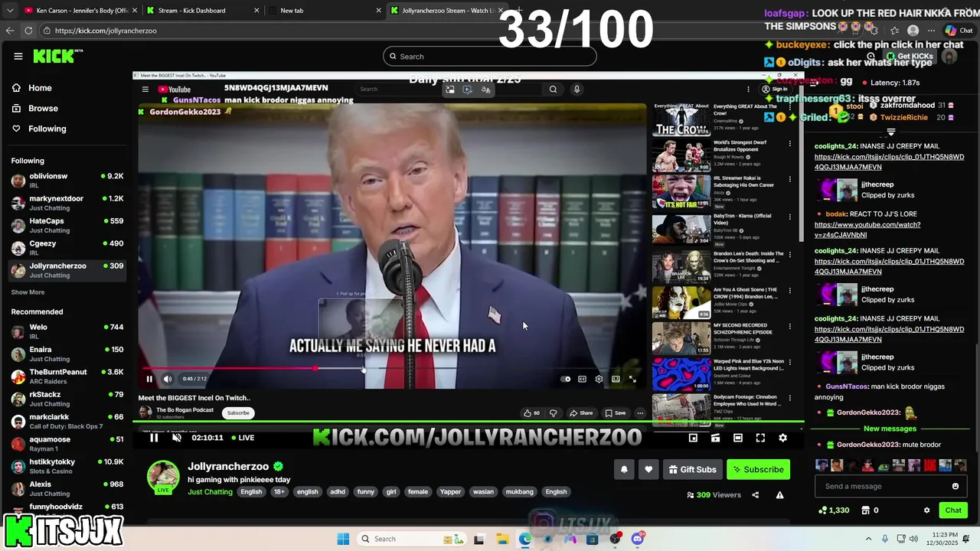Toggle theater mode in Kick player
Screen dimensions: 980x551
pos(737,438)
